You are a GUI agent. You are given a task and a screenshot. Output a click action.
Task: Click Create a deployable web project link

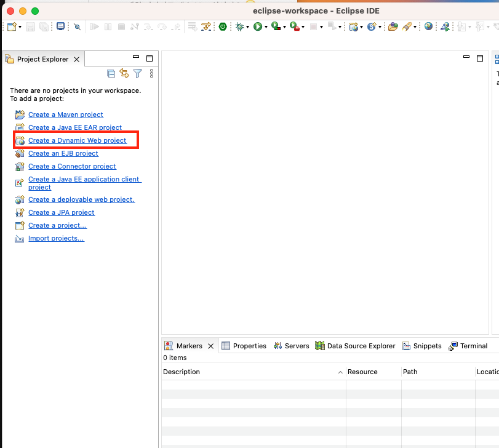81,199
